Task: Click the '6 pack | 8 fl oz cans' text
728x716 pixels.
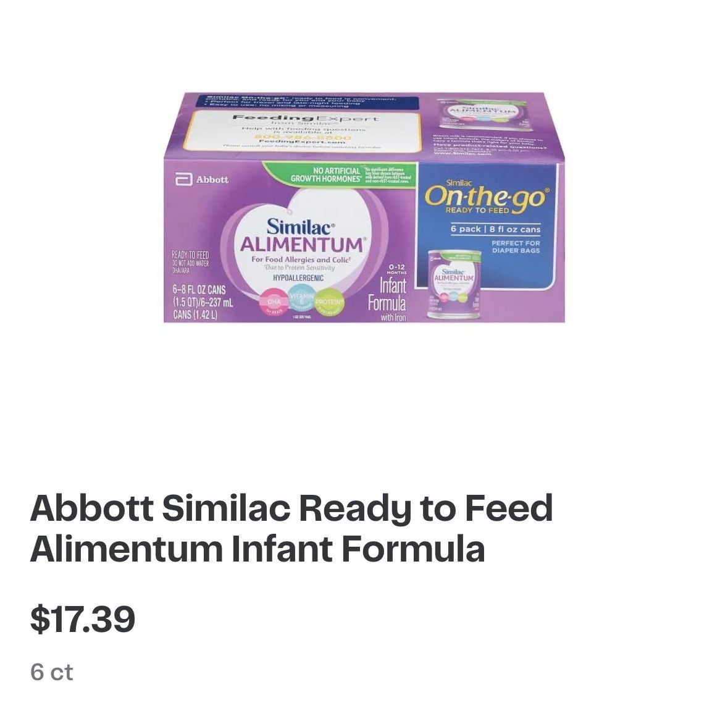Action: tap(495, 229)
